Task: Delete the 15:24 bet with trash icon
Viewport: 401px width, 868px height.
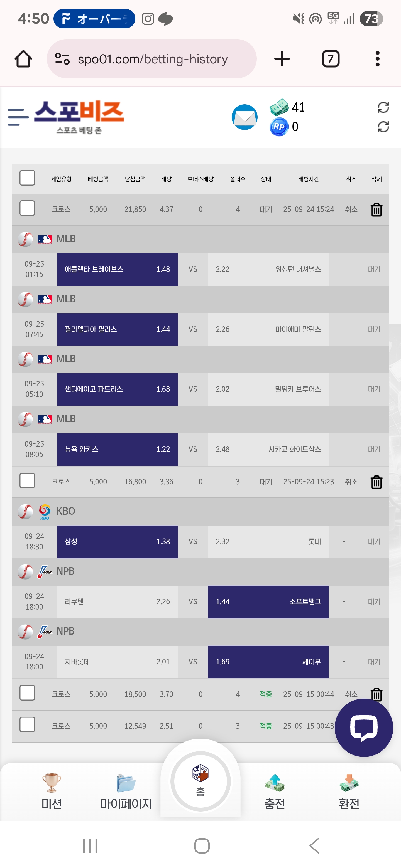Action: [x=376, y=209]
